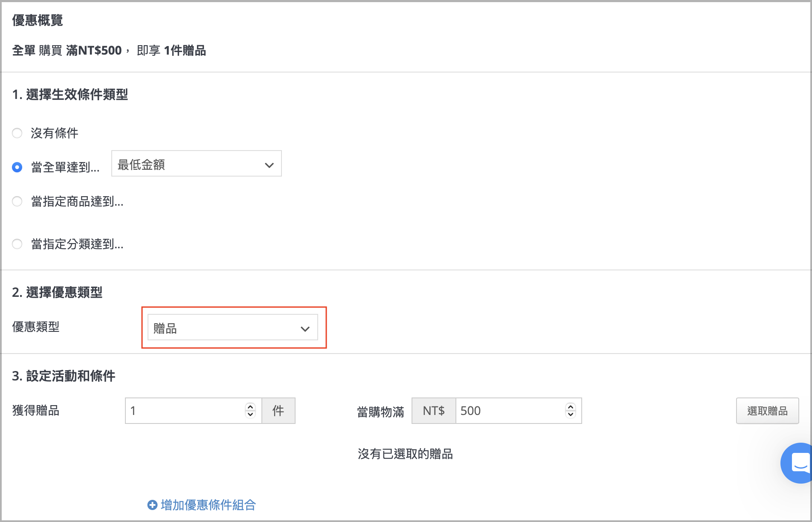Select the 當全單達到... radio button

click(17, 167)
